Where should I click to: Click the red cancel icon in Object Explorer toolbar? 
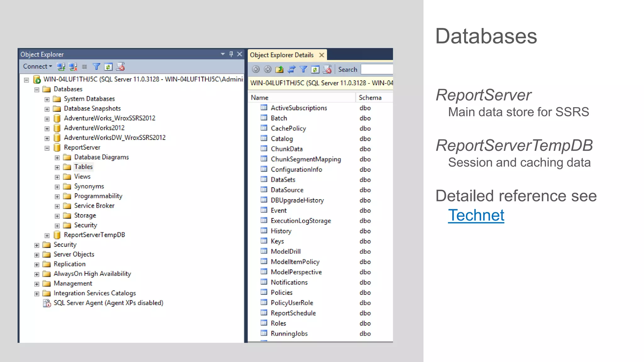tap(120, 67)
